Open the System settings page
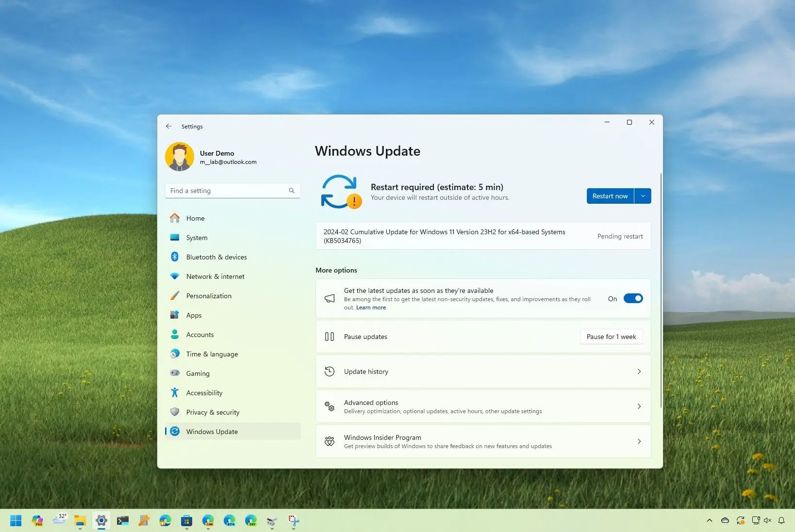This screenshot has width=795, height=532. click(x=233, y=238)
